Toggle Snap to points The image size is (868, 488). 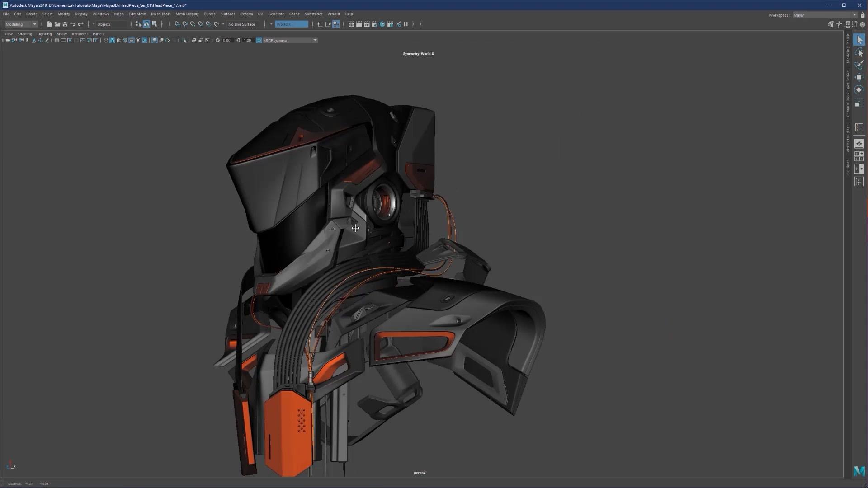(193, 24)
